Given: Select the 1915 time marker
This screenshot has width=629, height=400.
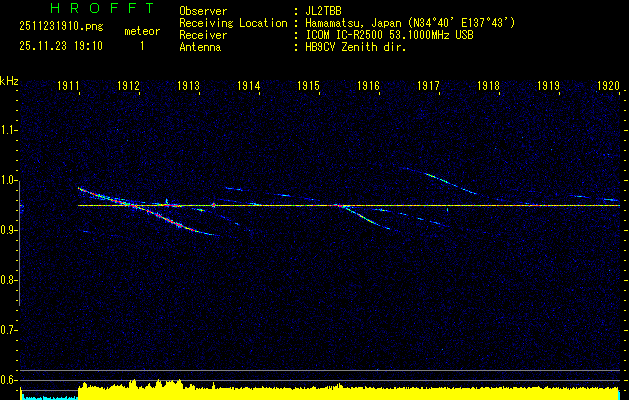Looking at the screenshot, I should 309,87.
